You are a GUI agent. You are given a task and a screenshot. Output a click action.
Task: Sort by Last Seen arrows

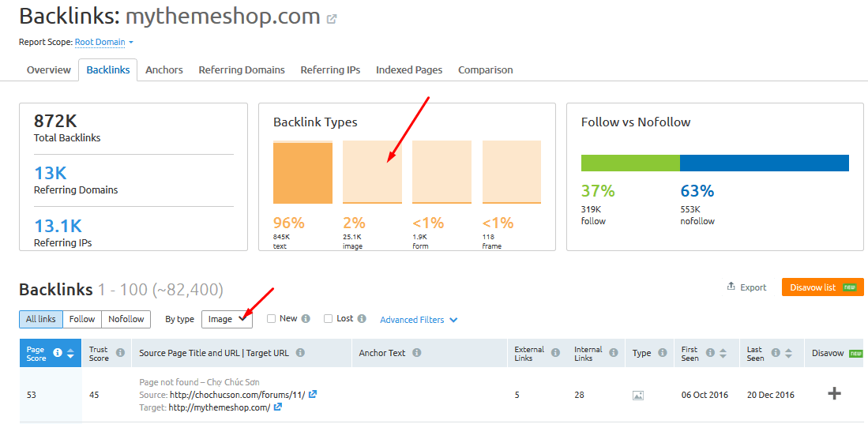788,353
